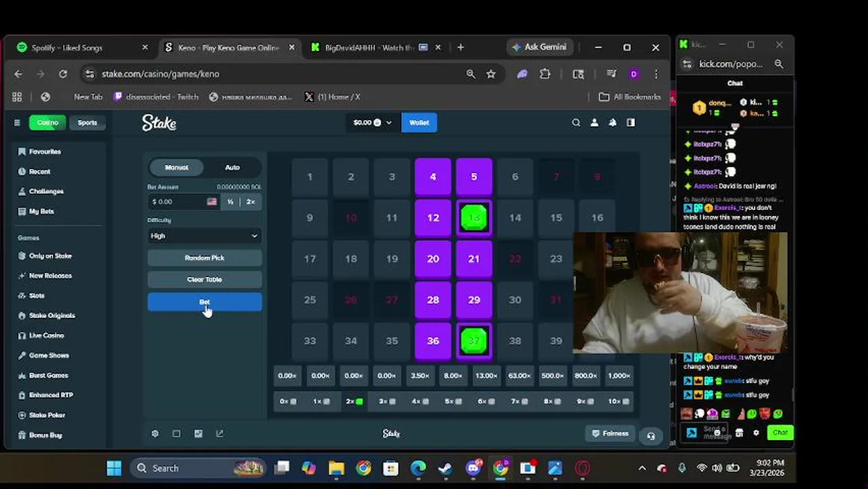Toggle the chat panel icon on Stake header

(x=631, y=123)
